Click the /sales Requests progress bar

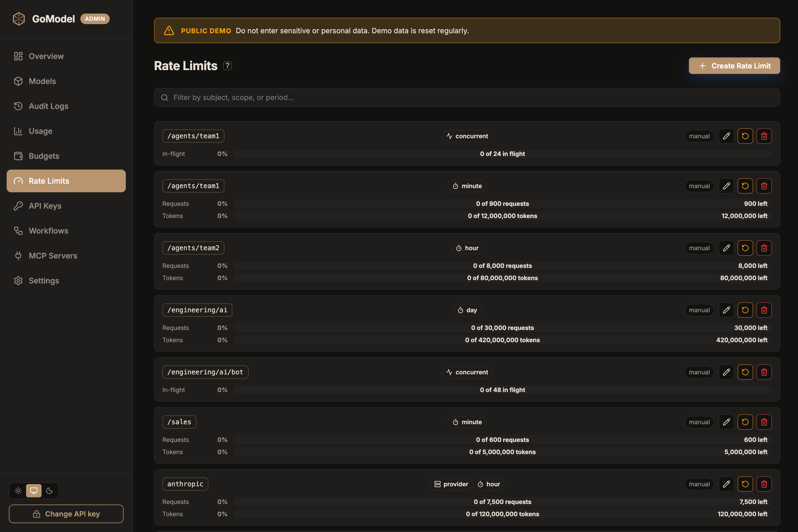pos(502,440)
